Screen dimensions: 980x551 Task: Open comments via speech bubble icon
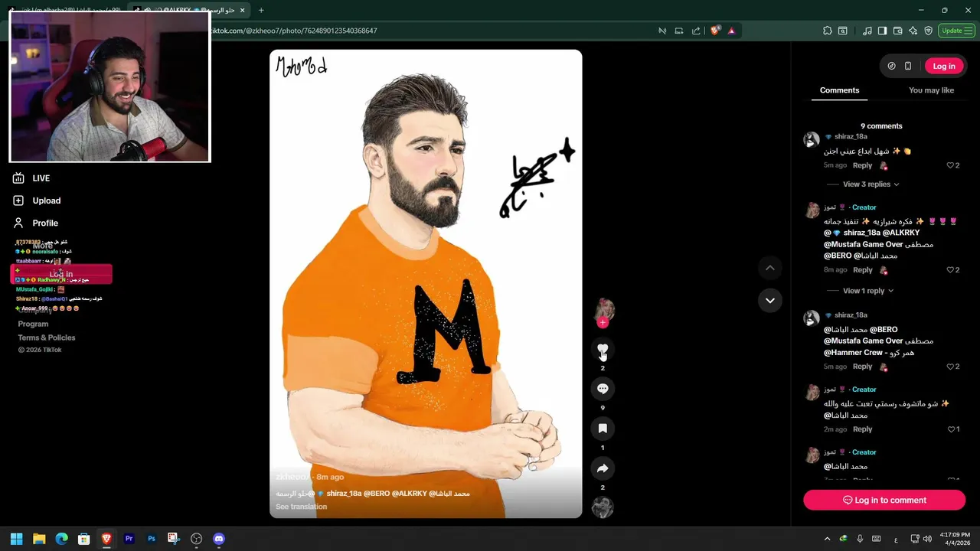(603, 389)
